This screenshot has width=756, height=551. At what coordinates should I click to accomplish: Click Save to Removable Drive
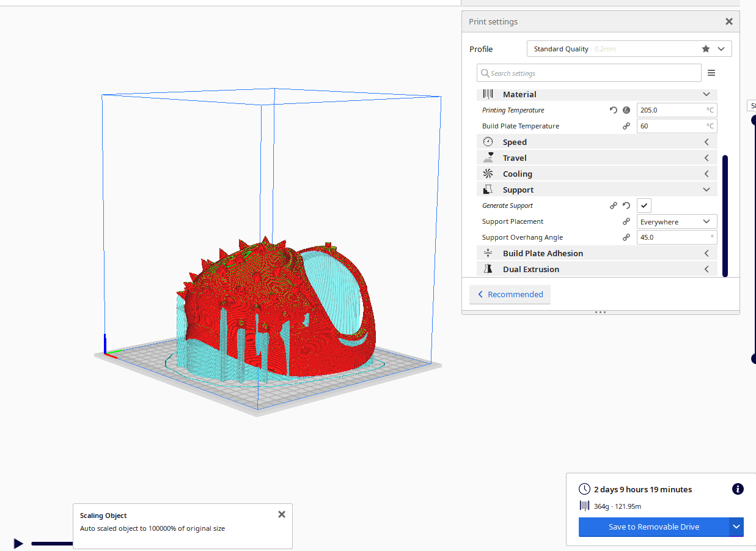point(653,527)
